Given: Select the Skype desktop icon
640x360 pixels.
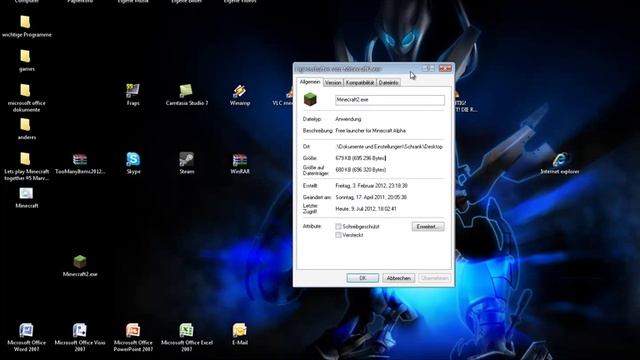Looking at the screenshot, I should click(x=133, y=159).
